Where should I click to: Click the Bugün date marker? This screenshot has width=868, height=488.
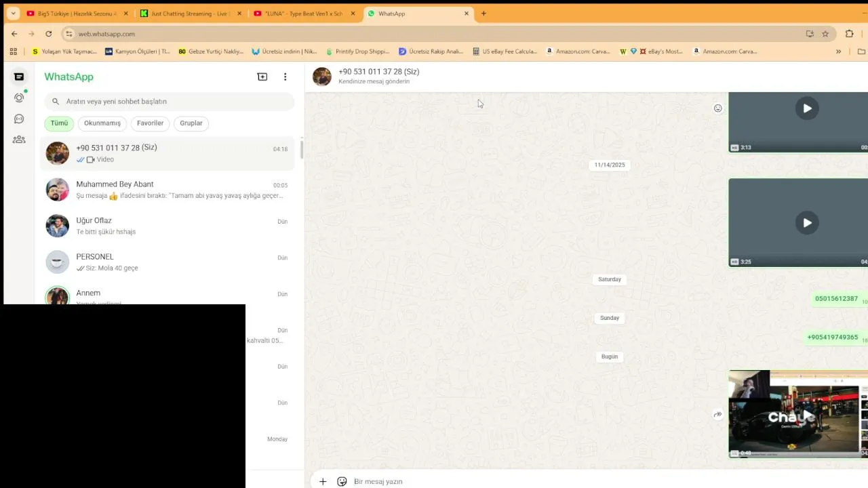pyautogui.click(x=610, y=357)
